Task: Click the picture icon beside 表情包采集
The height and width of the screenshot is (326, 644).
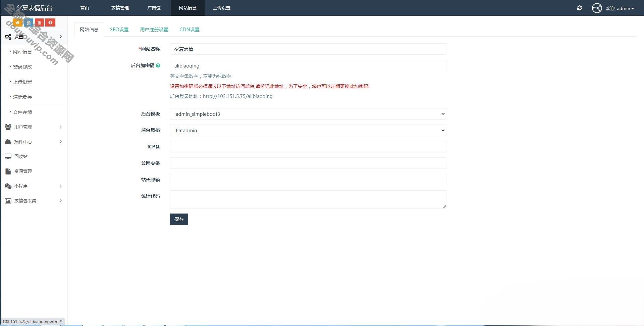Action: pyautogui.click(x=8, y=201)
